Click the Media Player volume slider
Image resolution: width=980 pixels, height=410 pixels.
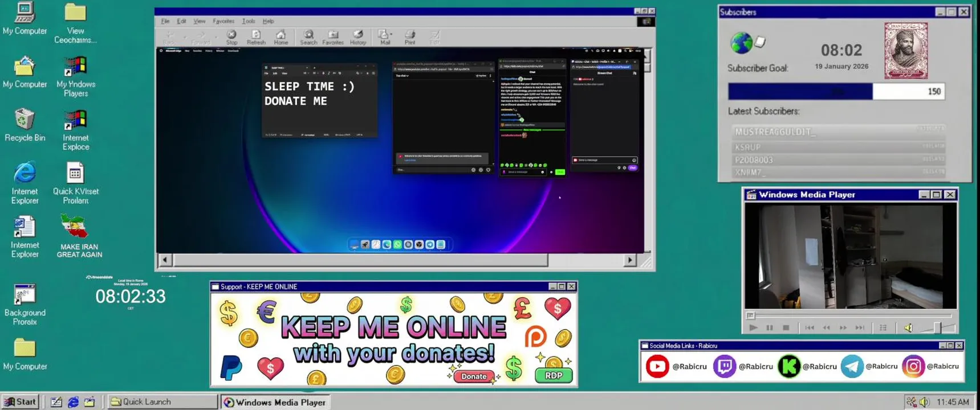(937, 327)
